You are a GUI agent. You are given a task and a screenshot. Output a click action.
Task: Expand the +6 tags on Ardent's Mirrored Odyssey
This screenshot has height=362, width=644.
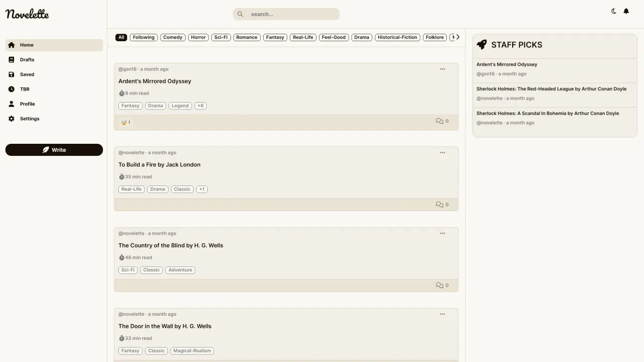click(200, 106)
